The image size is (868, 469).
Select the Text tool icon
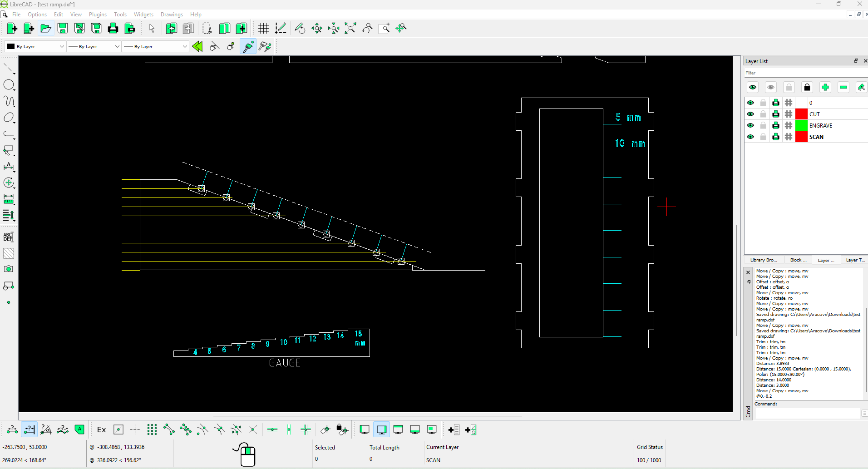pos(9,237)
